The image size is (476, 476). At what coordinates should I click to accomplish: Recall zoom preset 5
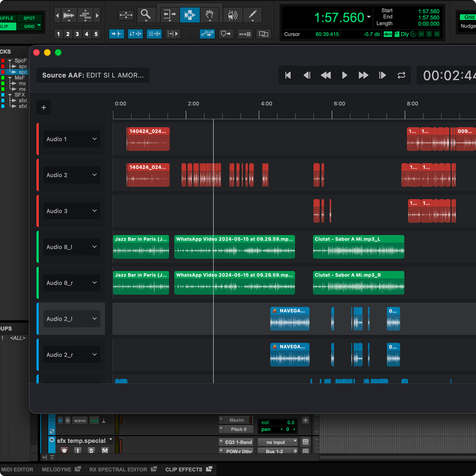pos(96,34)
